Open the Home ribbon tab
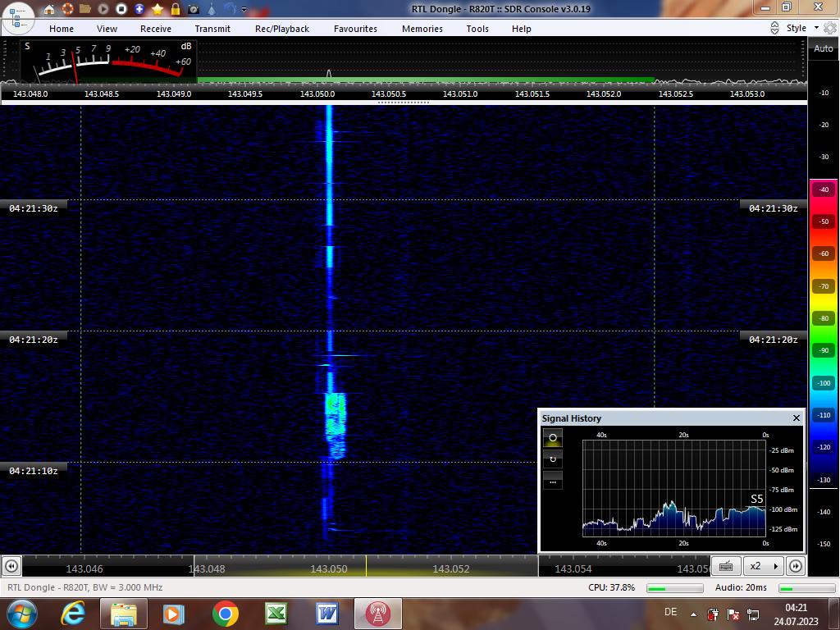 pos(62,29)
